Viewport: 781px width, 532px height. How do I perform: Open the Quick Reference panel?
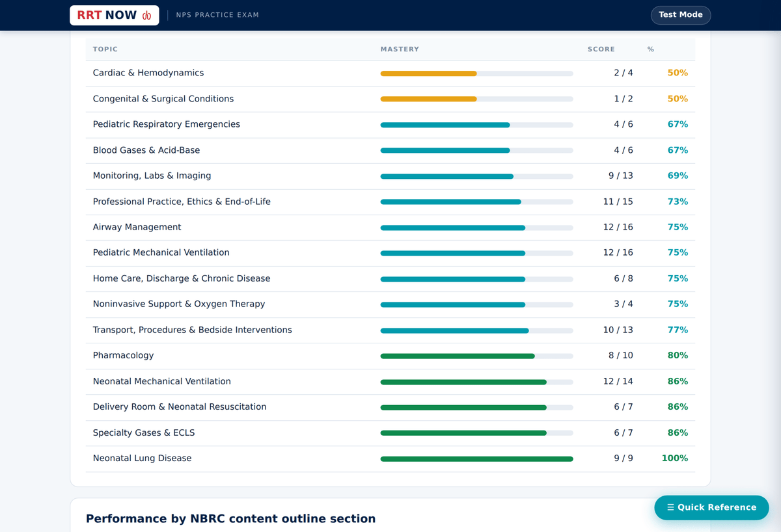click(x=711, y=507)
